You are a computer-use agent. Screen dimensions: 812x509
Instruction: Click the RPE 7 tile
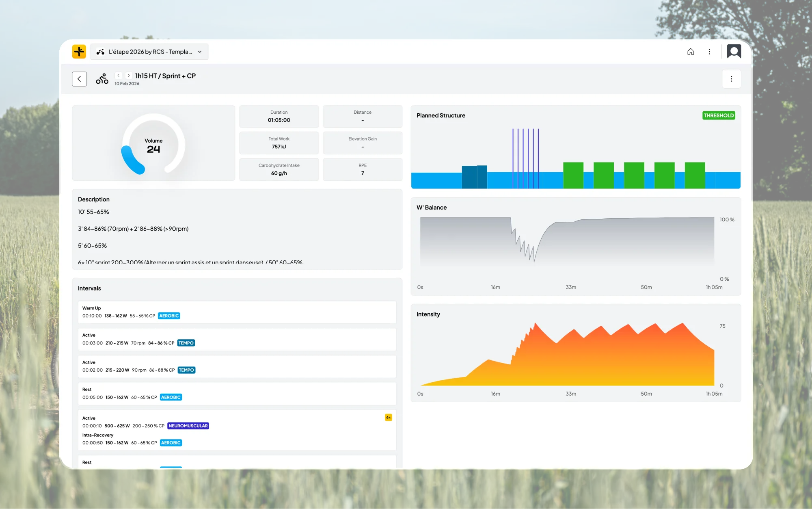click(362, 169)
